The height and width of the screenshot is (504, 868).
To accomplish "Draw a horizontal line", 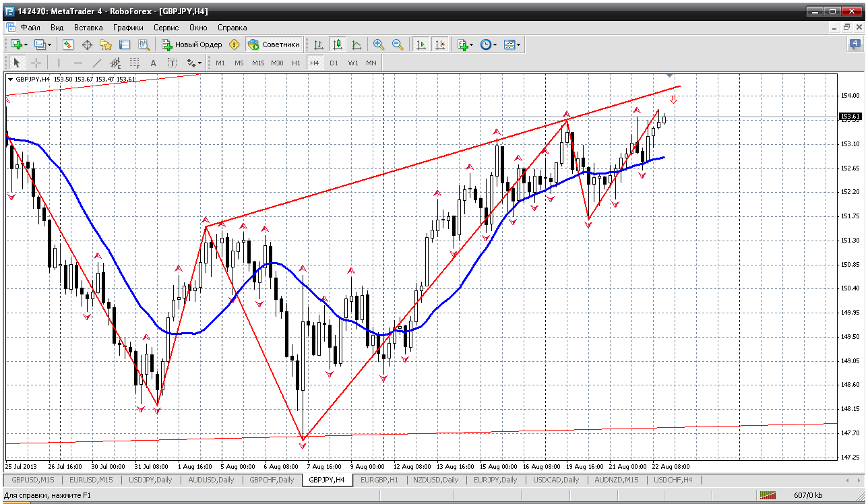I will coord(78,63).
